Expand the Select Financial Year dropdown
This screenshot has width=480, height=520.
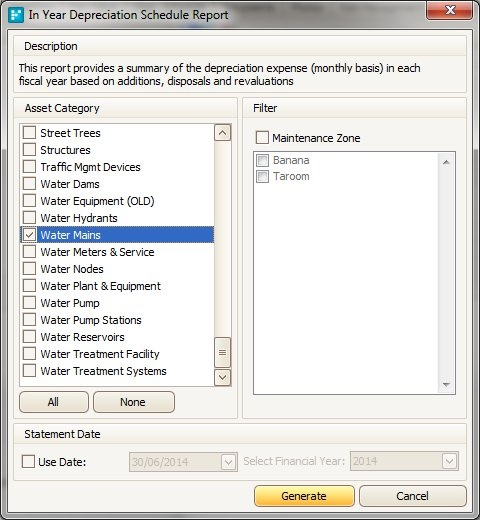[x=449, y=461]
